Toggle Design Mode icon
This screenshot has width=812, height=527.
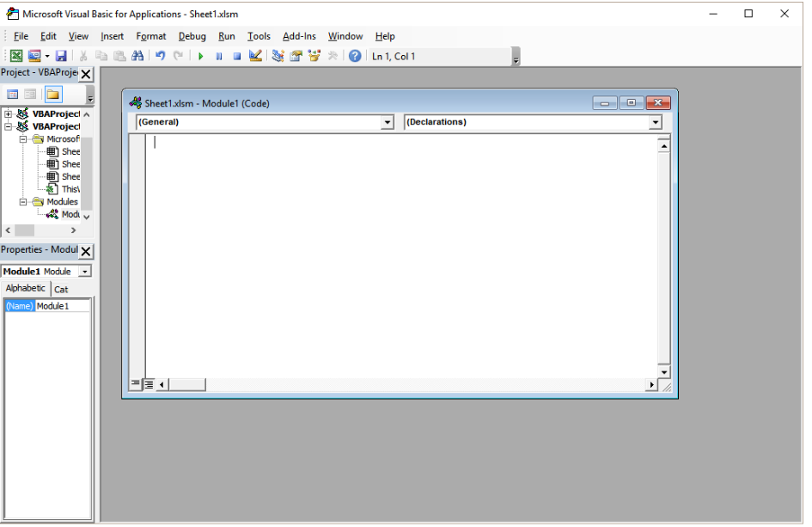click(255, 56)
